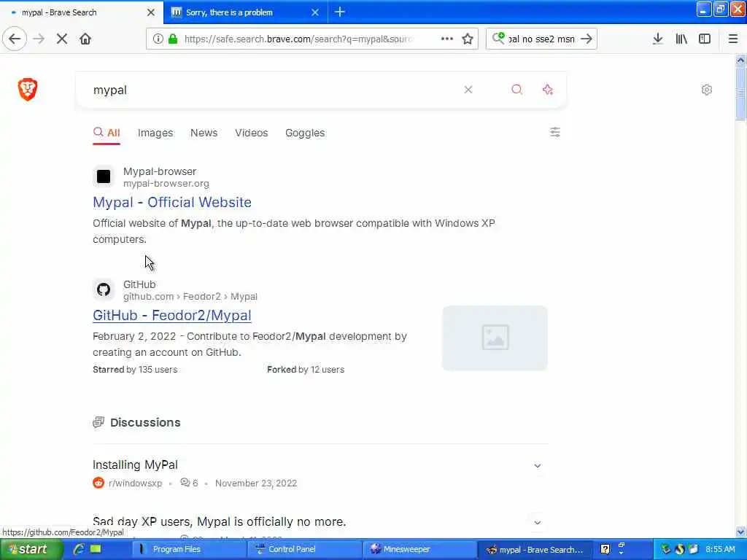
Task: Expand Sad day XP users discussion
Action: pos(538,522)
